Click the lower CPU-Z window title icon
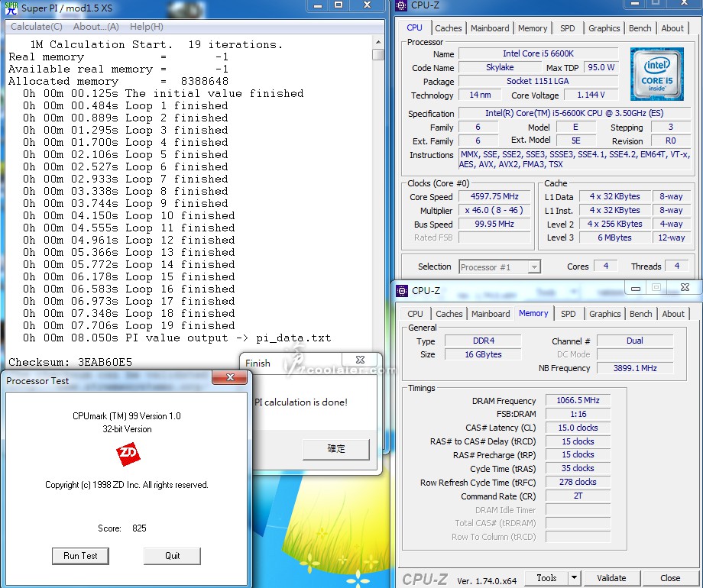Viewport: 703px width, 588px height. pyautogui.click(x=402, y=291)
